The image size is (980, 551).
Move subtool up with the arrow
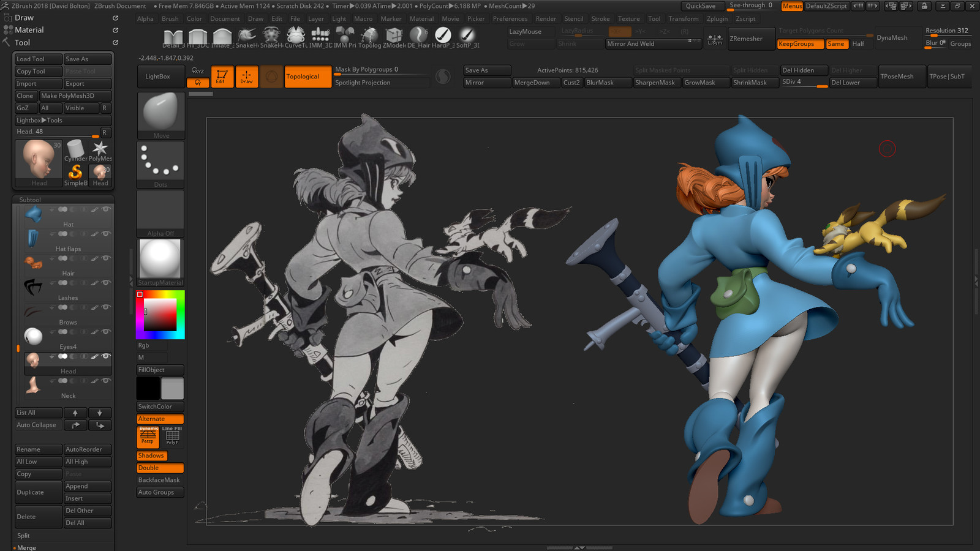(x=75, y=413)
